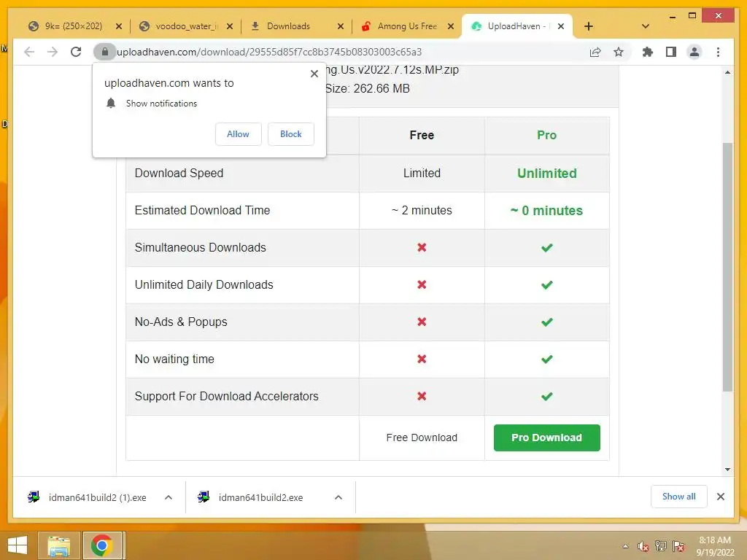Open Chrome profile avatar
The height and width of the screenshot is (560, 747).
click(x=694, y=52)
